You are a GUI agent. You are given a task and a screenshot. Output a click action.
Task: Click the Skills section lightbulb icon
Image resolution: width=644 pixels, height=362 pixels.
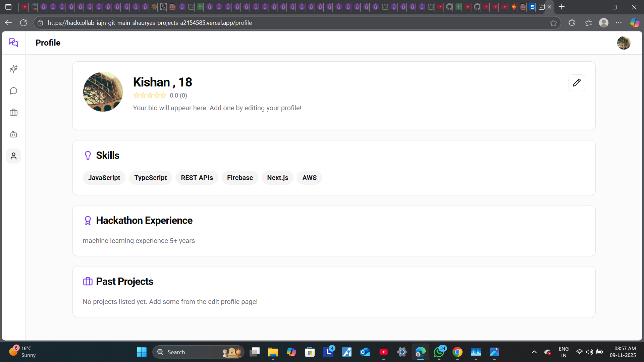point(88,155)
